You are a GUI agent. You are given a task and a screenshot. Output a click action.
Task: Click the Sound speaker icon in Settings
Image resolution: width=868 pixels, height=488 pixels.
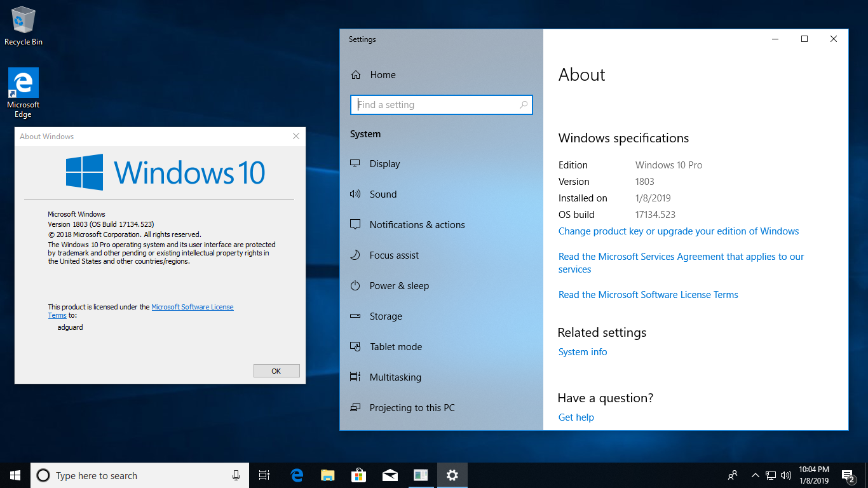[355, 194]
